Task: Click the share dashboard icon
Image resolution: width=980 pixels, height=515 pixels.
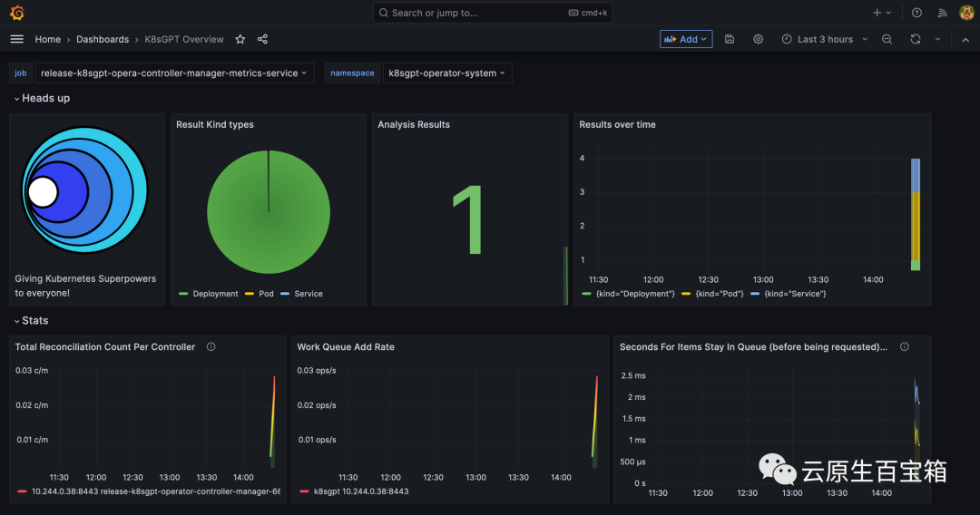Action: (262, 39)
